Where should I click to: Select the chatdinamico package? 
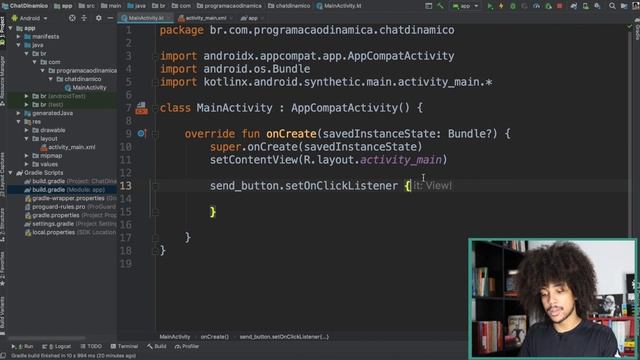pos(79,79)
